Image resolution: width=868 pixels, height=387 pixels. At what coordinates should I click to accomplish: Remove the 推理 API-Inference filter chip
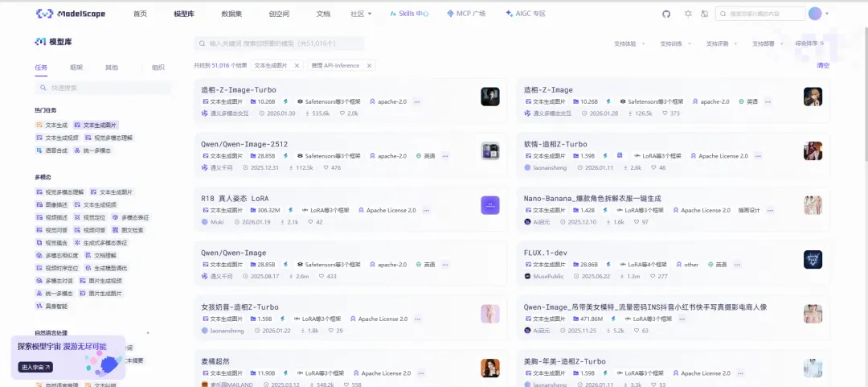tap(369, 65)
